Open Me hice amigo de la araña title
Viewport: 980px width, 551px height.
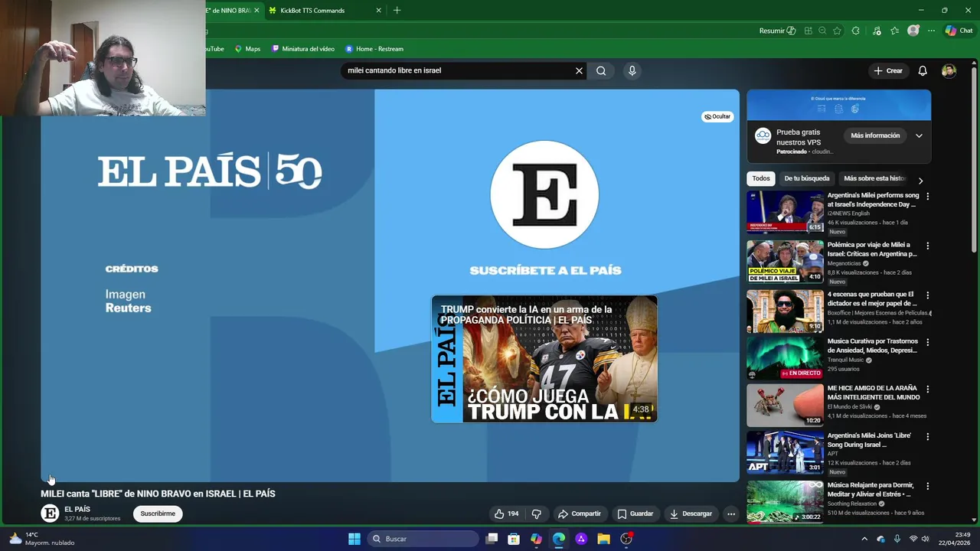[874, 393]
